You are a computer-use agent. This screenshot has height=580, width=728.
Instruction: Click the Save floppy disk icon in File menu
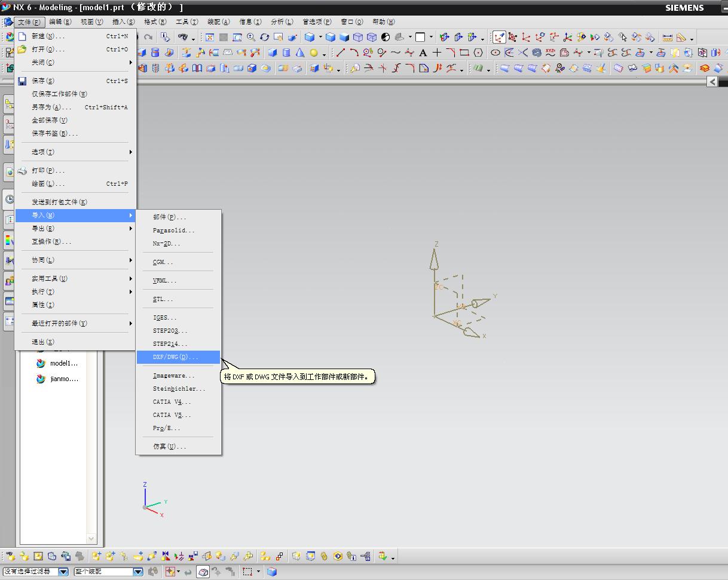(x=22, y=81)
